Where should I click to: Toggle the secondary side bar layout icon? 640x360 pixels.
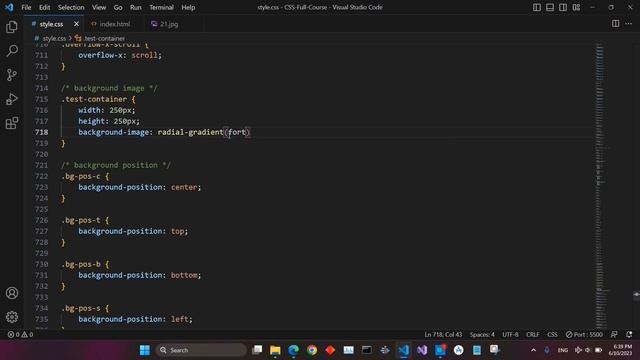(563, 7)
